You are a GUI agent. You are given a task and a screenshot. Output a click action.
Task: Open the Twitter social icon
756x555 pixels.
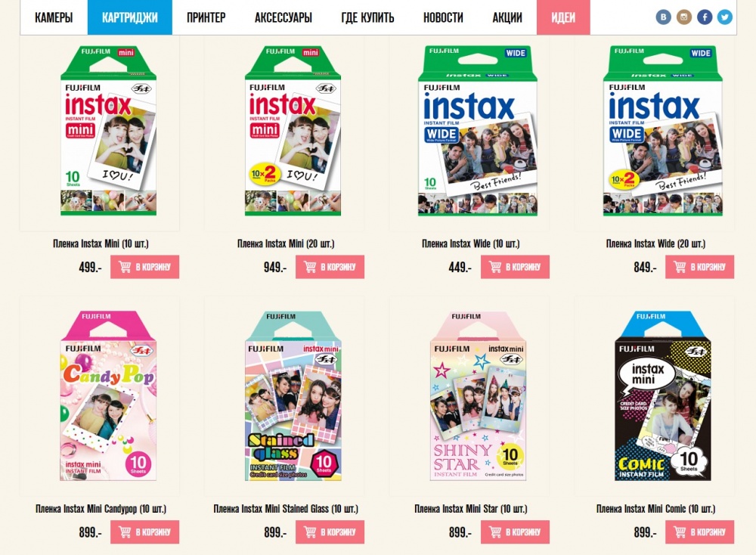tap(725, 17)
